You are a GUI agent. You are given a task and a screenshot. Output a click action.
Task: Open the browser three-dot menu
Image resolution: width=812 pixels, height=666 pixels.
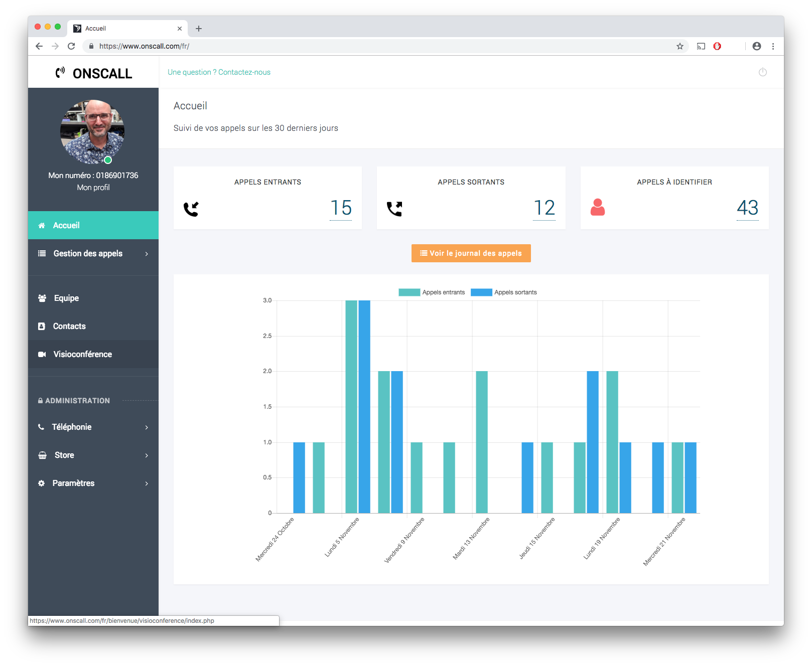(x=773, y=46)
